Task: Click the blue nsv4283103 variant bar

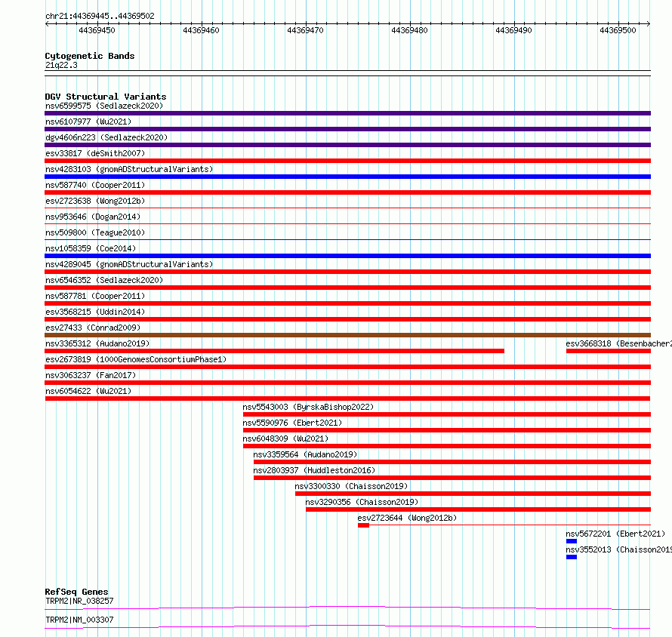Action: coord(347,177)
